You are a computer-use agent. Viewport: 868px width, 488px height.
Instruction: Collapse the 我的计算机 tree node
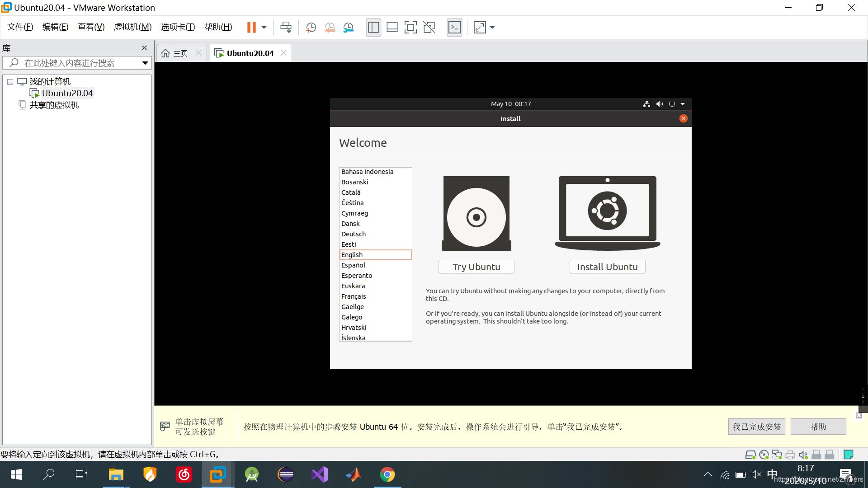(10, 82)
